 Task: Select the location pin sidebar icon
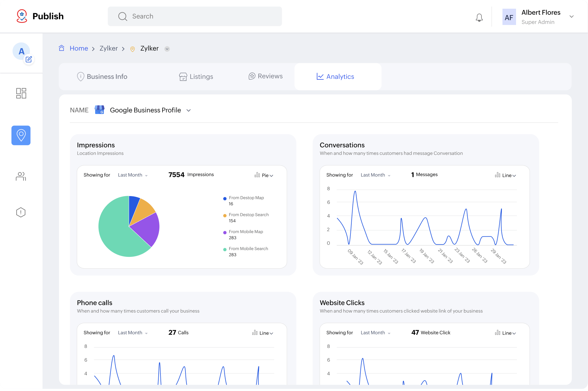tap(21, 135)
